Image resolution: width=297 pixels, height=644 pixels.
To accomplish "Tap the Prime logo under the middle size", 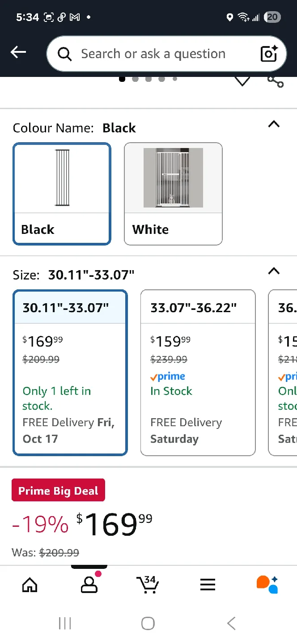I will [x=168, y=376].
